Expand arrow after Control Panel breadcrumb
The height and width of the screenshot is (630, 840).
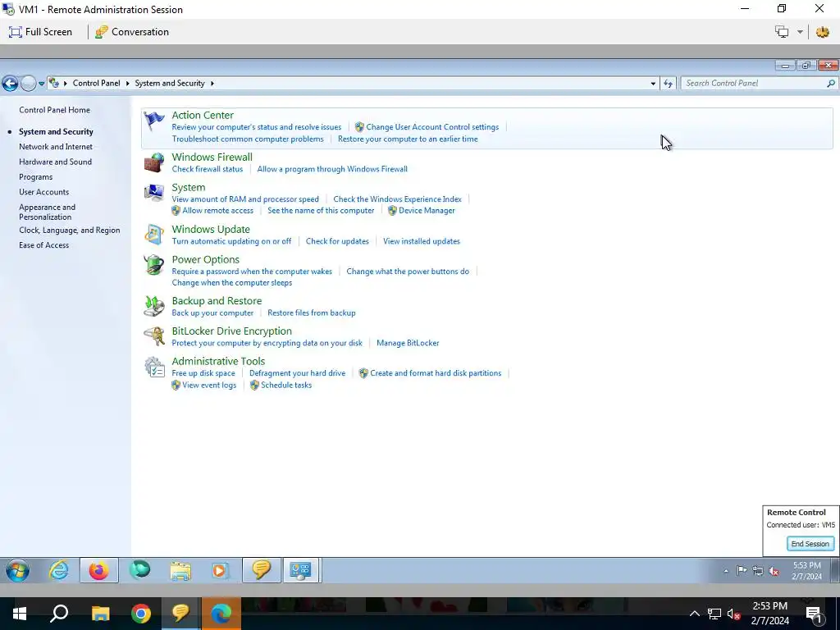[127, 83]
